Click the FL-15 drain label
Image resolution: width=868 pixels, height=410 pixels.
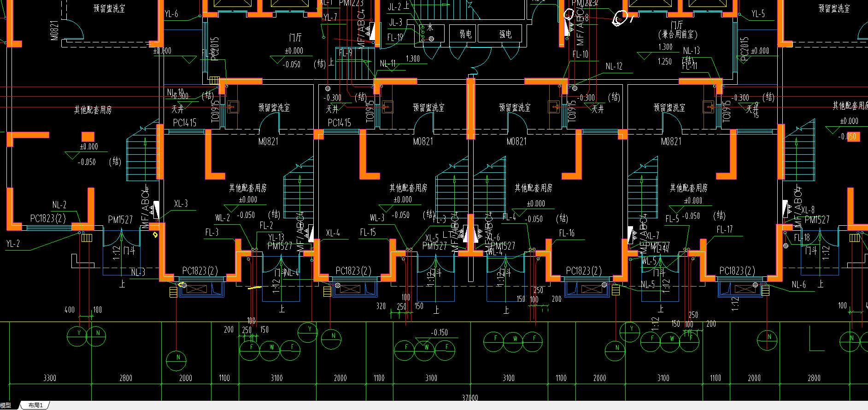pos(368,233)
